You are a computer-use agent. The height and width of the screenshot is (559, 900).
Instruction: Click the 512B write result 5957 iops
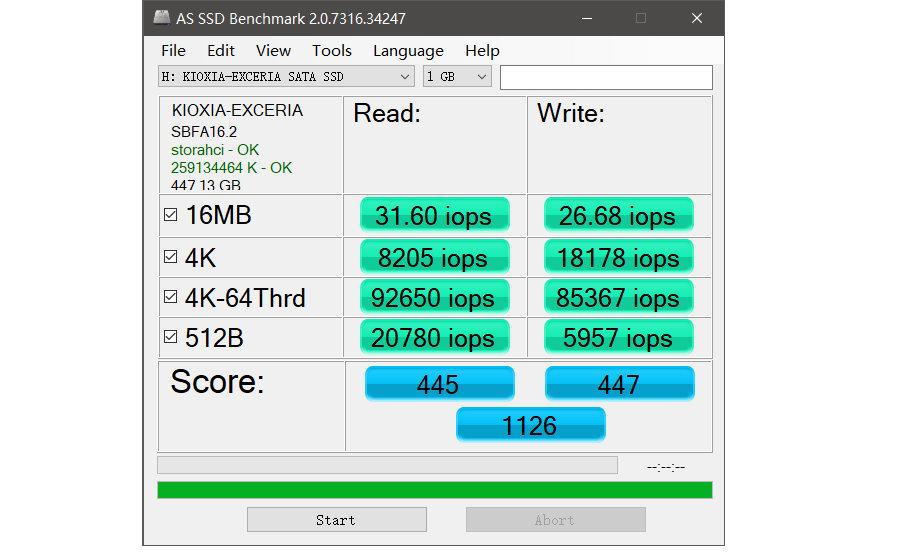click(619, 337)
